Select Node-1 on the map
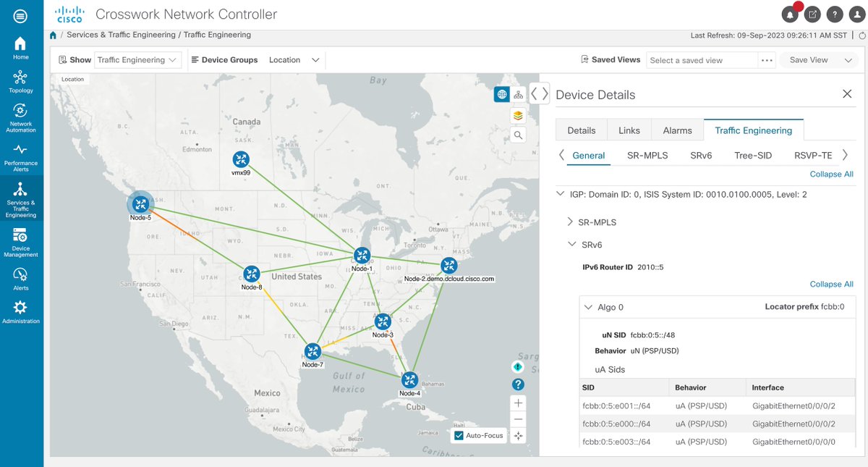868x467 pixels. coord(362,255)
